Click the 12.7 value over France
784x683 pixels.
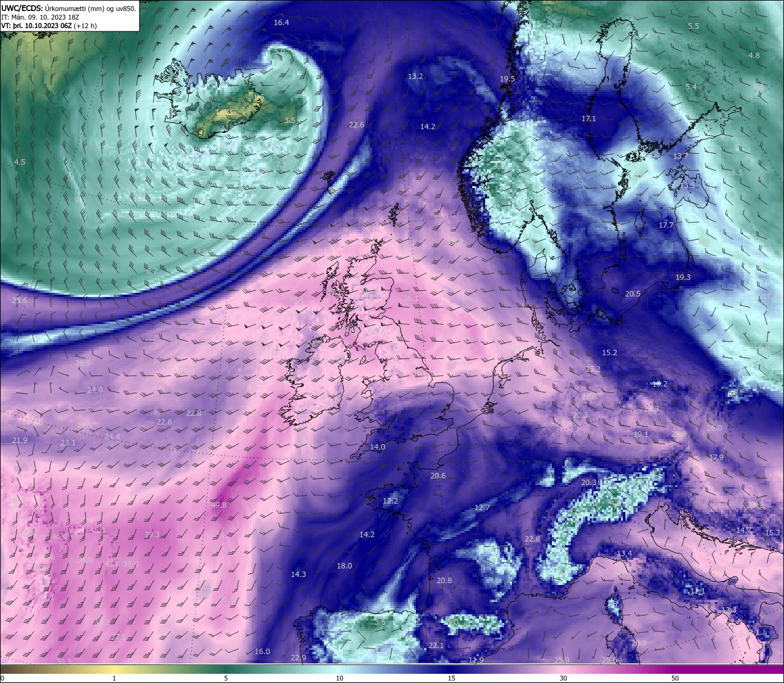tap(482, 508)
